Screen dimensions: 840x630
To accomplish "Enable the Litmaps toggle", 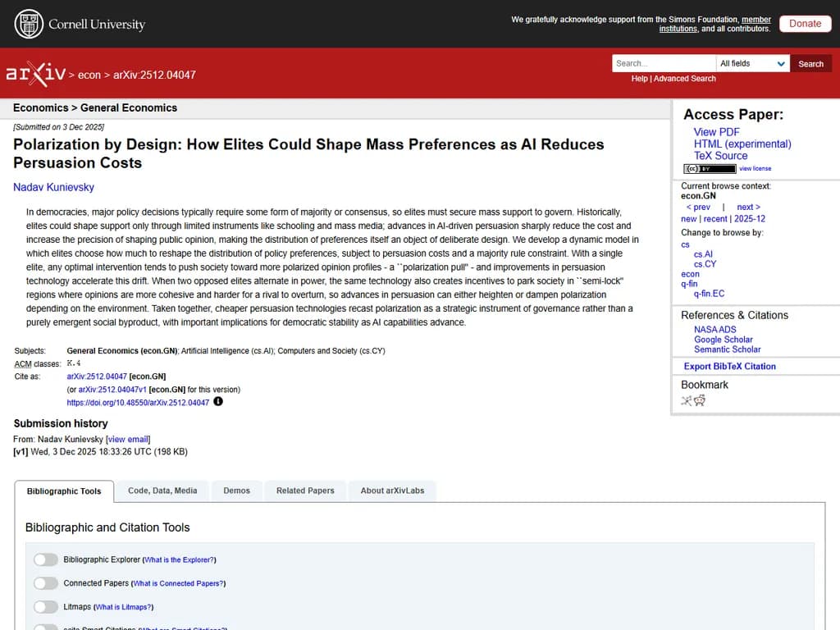I will point(46,607).
